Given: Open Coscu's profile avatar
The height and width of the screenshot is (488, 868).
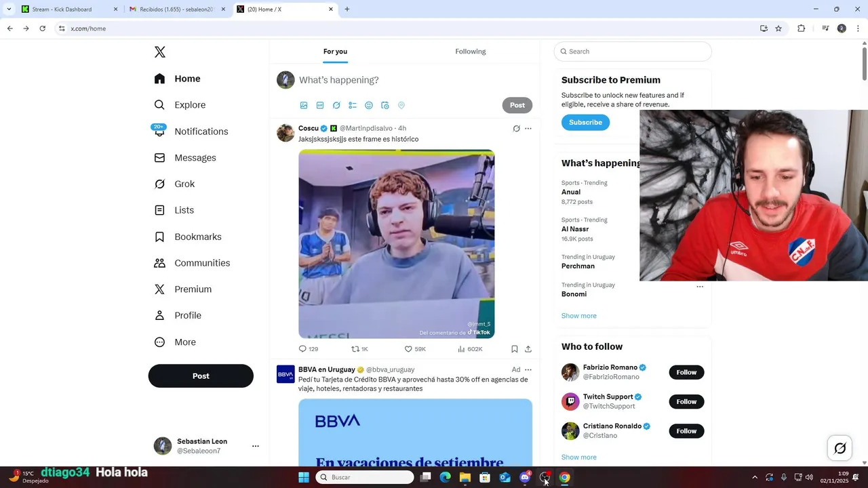Looking at the screenshot, I should 285,133.
